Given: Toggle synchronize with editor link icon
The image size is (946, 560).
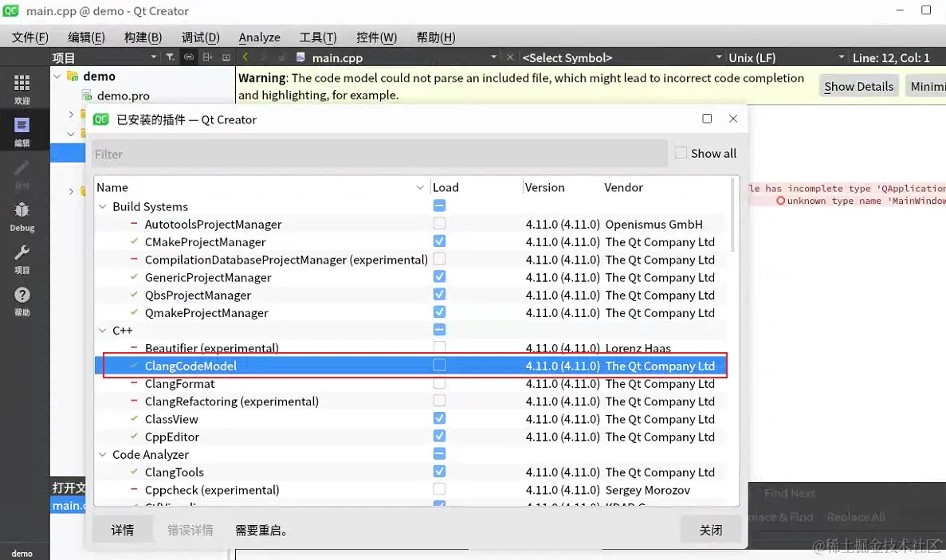Looking at the screenshot, I should pos(189,57).
